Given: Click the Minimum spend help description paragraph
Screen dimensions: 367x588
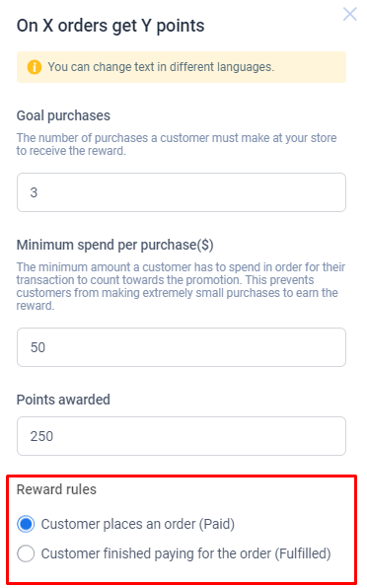Looking at the screenshot, I should pos(181,286).
